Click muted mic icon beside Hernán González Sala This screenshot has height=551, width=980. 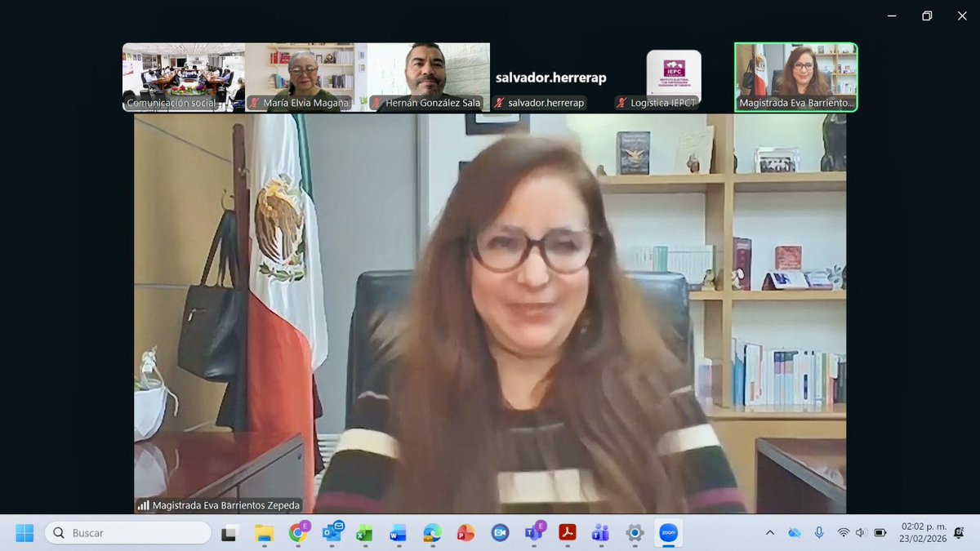point(376,103)
